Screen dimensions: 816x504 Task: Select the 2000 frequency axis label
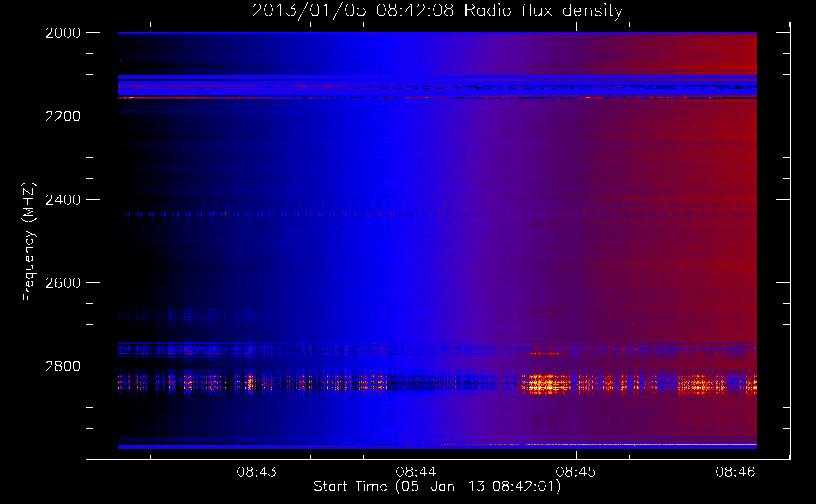click(63, 33)
